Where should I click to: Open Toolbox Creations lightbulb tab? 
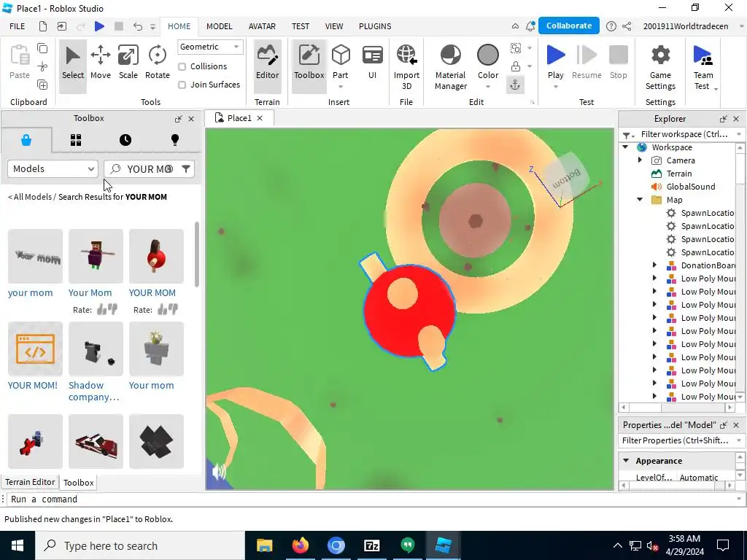(x=175, y=140)
